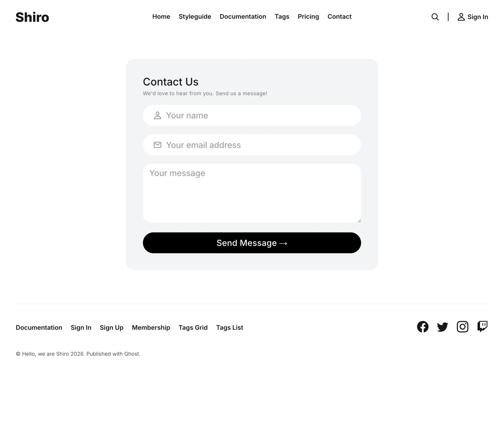Open Documentation in the top navigation
Screen dimensions: 504x432
click(x=243, y=17)
